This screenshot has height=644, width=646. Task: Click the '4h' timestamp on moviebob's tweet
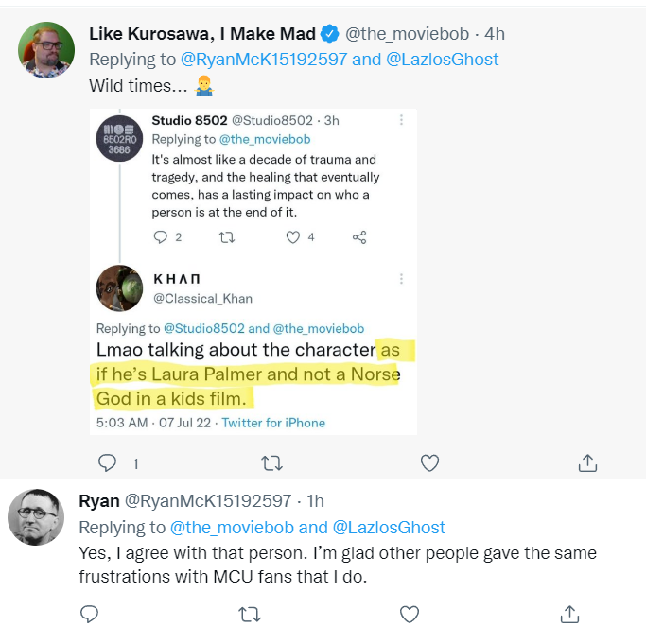(494, 34)
